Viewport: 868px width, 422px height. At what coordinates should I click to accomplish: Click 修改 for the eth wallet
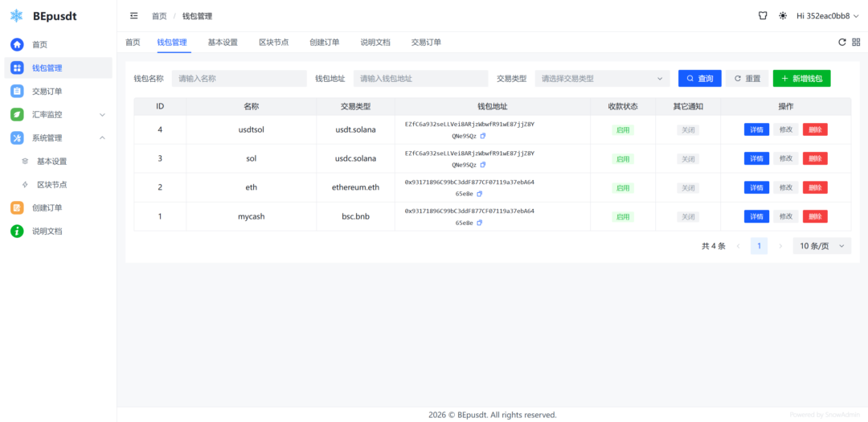786,187
